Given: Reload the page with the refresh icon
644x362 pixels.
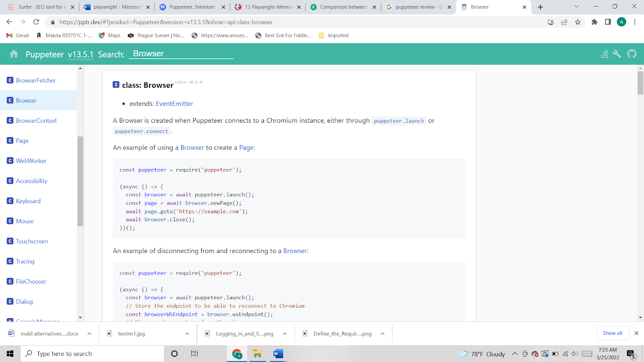Looking at the screenshot, I should pyautogui.click(x=36, y=22).
